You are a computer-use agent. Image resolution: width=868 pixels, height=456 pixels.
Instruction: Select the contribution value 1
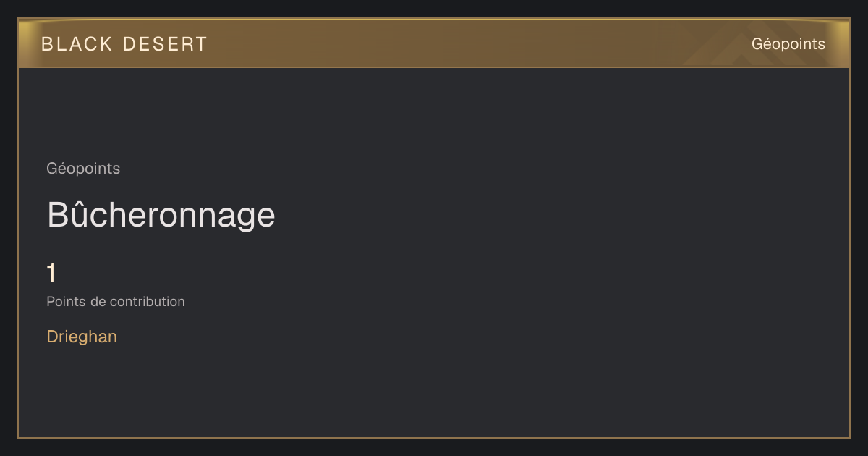51,274
